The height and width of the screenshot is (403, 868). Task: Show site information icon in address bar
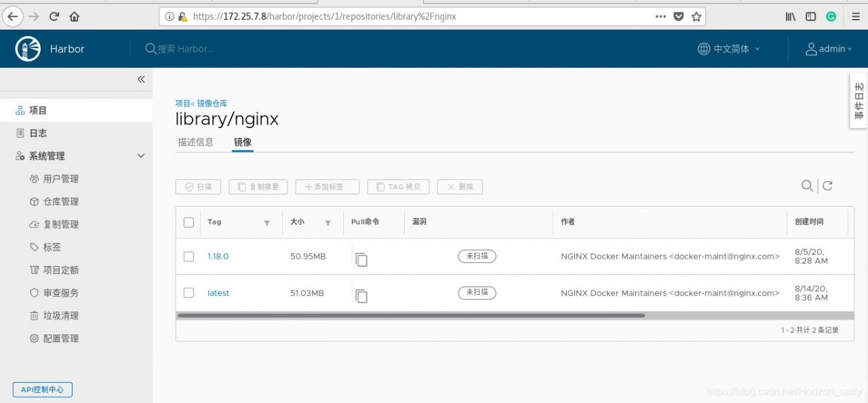click(170, 16)
